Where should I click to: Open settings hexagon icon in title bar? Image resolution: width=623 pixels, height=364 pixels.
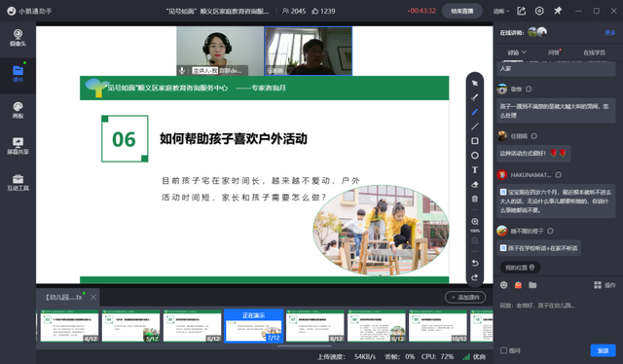(539, 11)
